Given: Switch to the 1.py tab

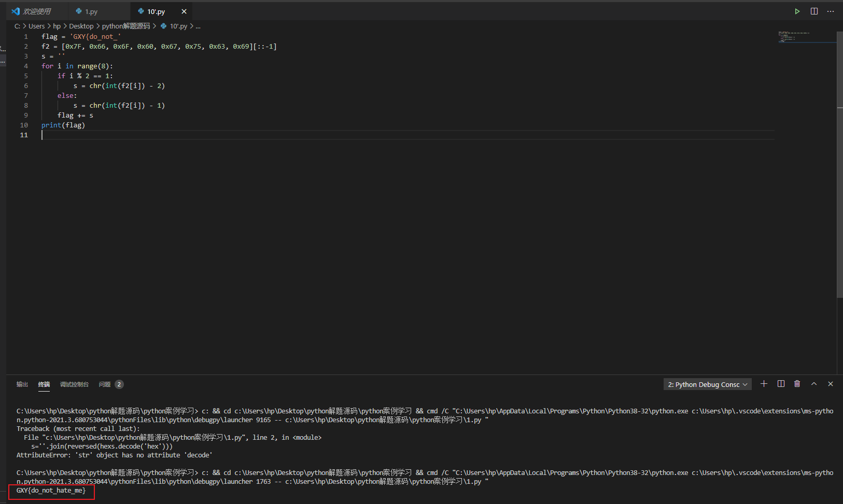Looking at the screenshot, I should point(91,11).
